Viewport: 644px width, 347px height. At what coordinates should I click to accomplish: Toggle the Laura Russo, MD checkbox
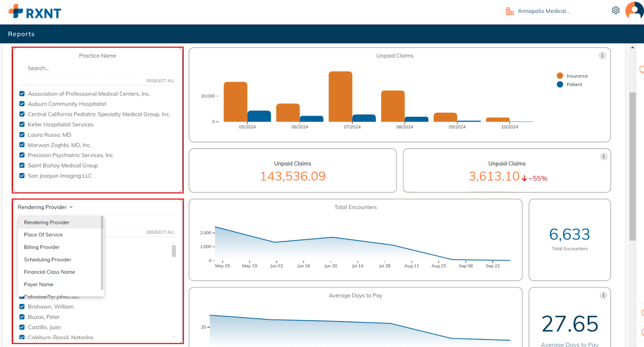point(22,135)
